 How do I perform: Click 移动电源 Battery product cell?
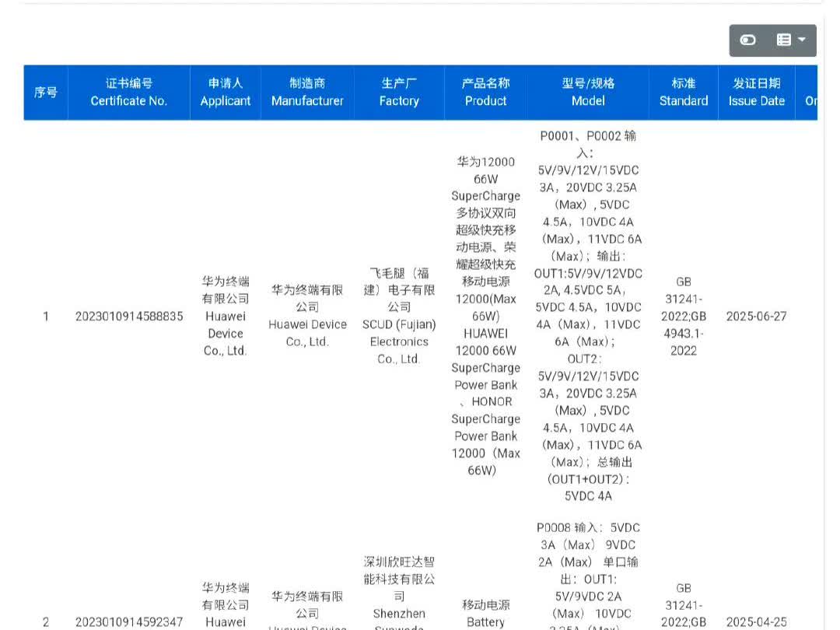pos(485,614)
